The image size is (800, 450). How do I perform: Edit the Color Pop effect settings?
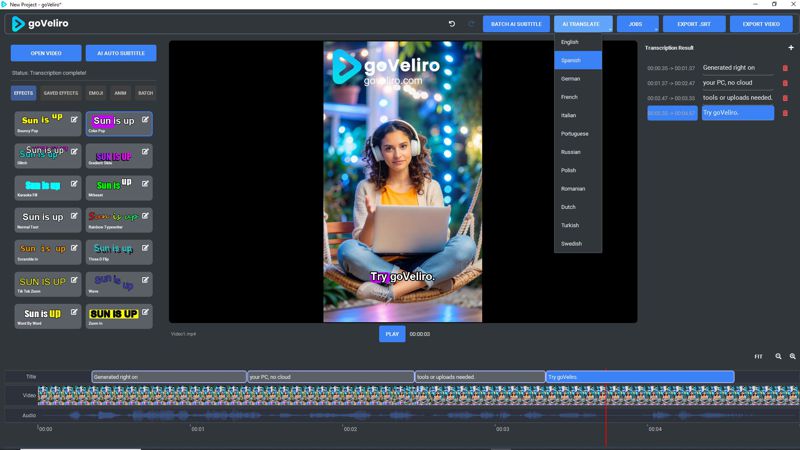pyautogui.click(x=145, y=120)
